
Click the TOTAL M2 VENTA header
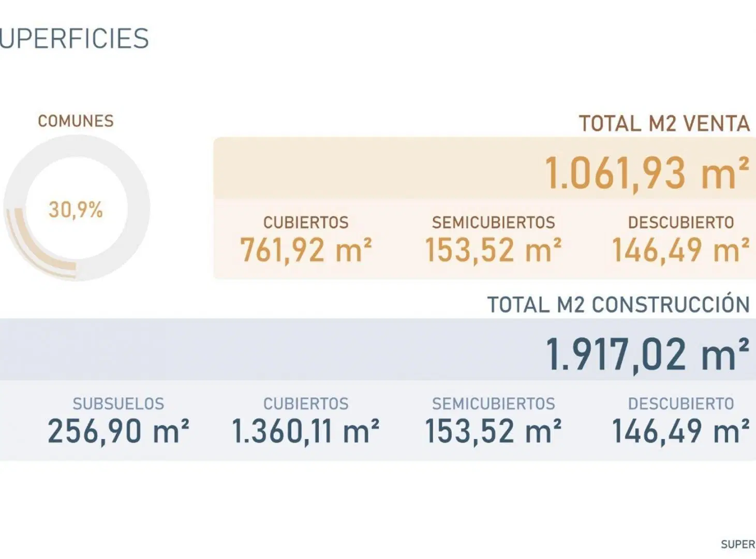tap(664, 124)
